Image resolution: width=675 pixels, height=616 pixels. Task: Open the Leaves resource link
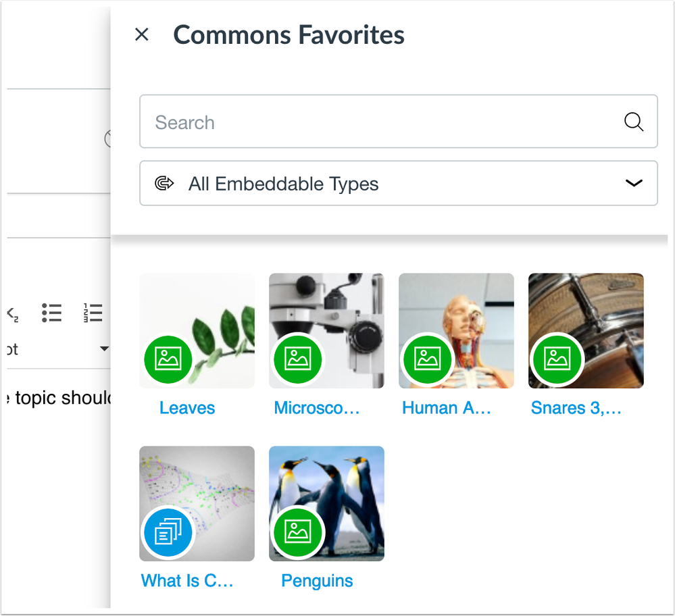coord(186,408)
